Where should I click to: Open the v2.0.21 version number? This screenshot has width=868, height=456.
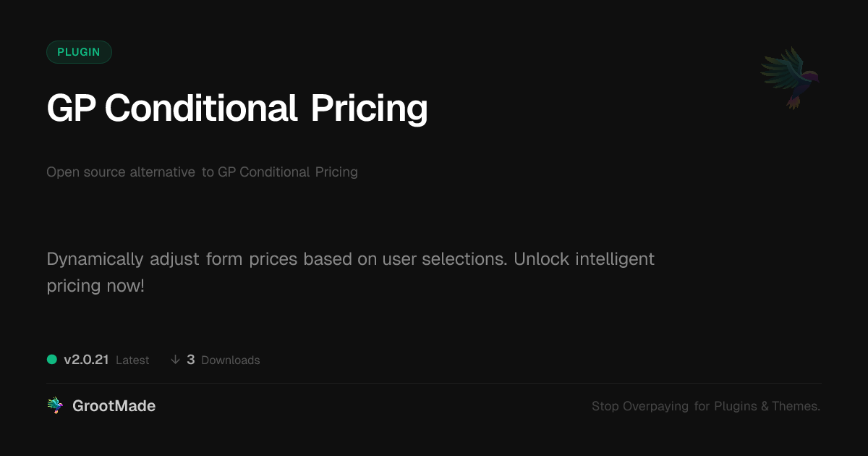point(86,360)
